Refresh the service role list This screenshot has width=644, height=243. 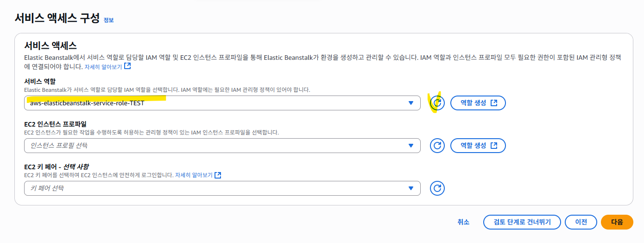[x=437, y=103]
